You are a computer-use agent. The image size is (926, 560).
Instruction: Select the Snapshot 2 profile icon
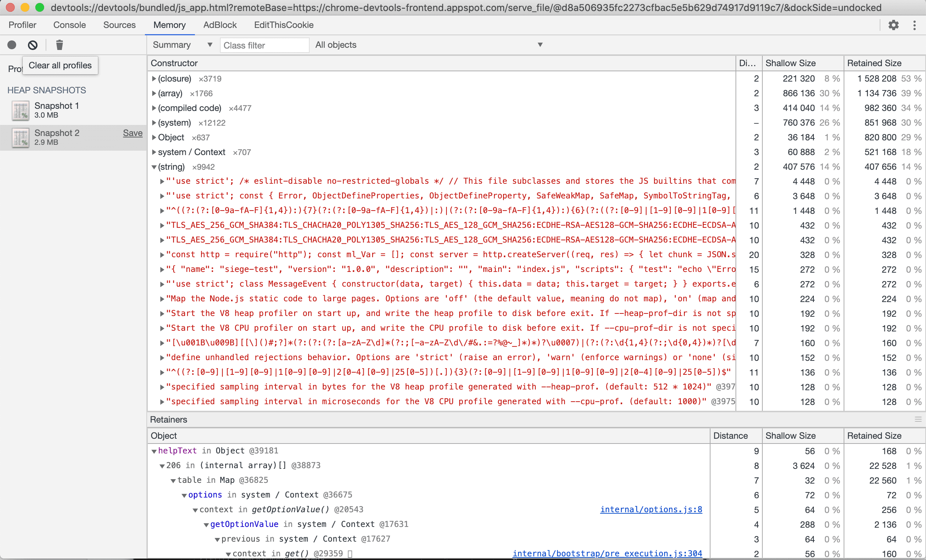20,137
